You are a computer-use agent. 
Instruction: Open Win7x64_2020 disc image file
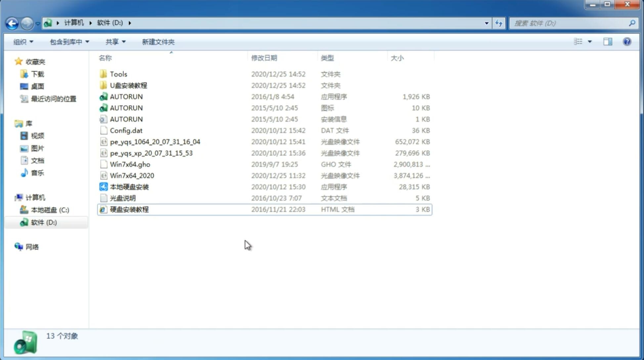(x=132, y=176)
